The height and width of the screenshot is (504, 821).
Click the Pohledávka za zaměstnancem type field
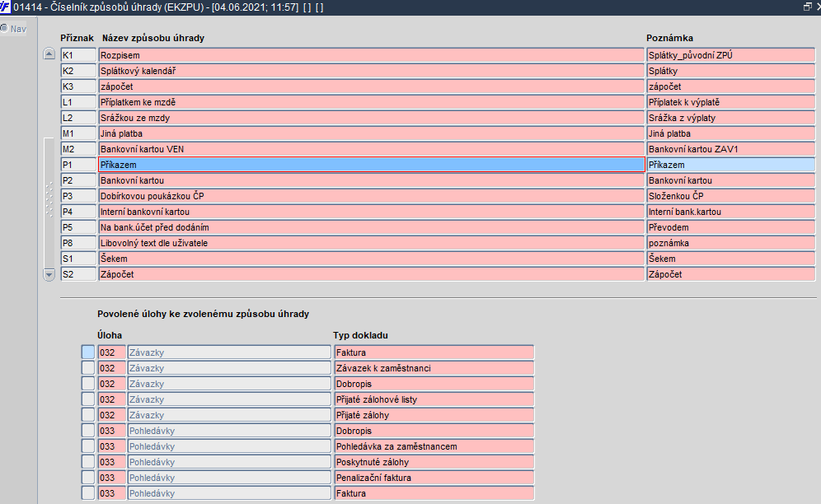pos(434,446)
